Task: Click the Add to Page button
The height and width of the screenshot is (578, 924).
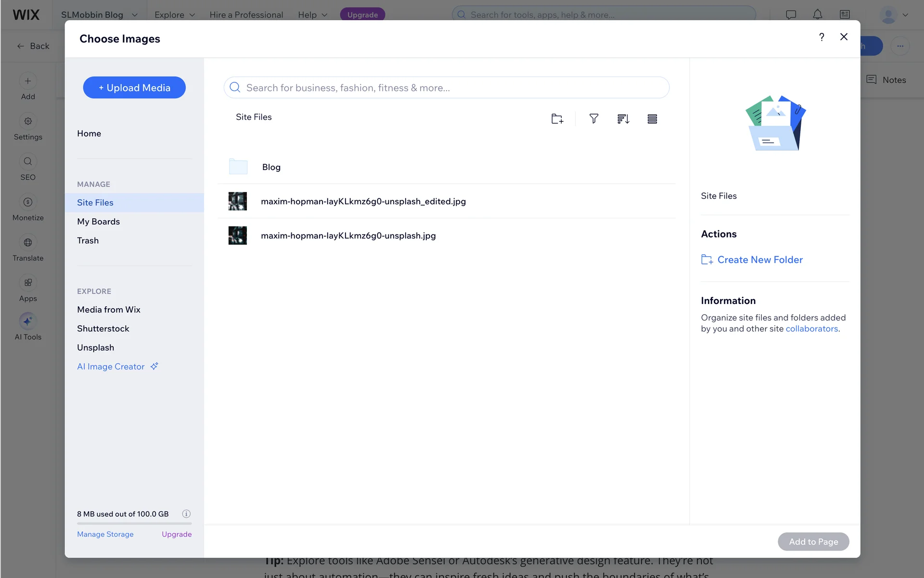Action: [813, 541]
